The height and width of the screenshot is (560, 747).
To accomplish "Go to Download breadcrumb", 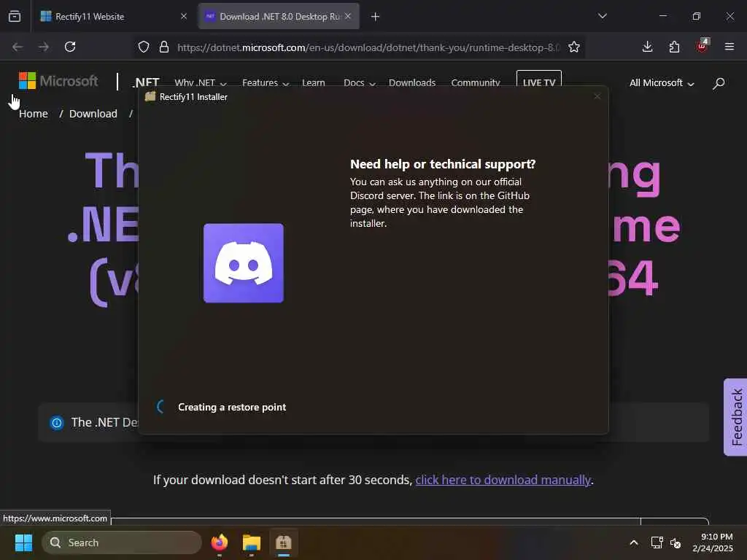I will pyautogui.click(x=93, y=114).
